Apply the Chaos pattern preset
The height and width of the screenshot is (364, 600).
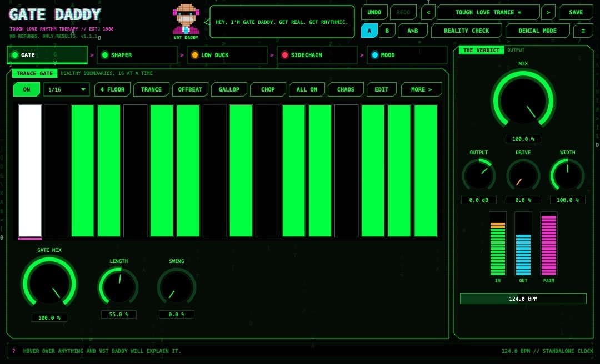(346, 89)
